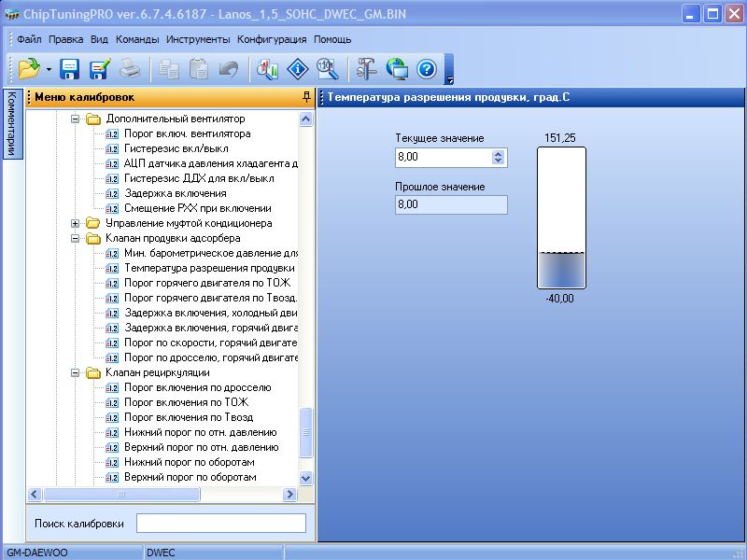Click the Поиск калибровки search field
747x560 pixels.
tap(221, 524)
